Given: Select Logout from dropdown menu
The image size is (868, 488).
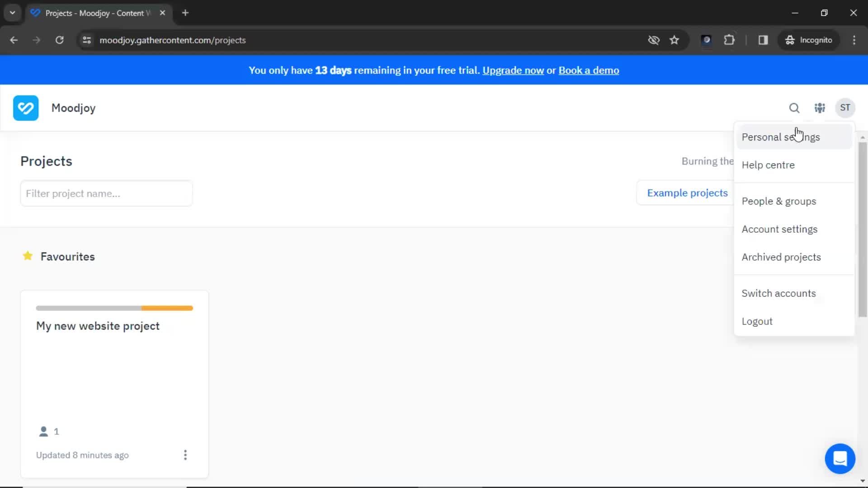Looking at the screenshot, I should coord(757,320).
